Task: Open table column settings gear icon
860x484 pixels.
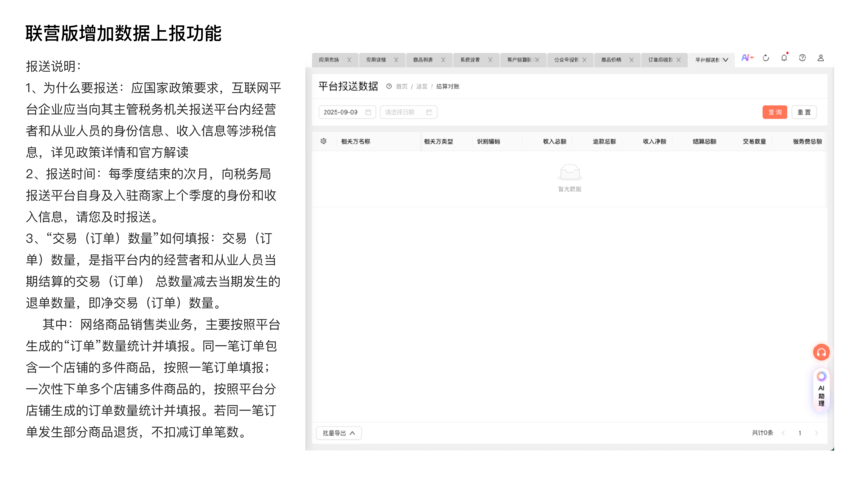Action: point(323,142)
